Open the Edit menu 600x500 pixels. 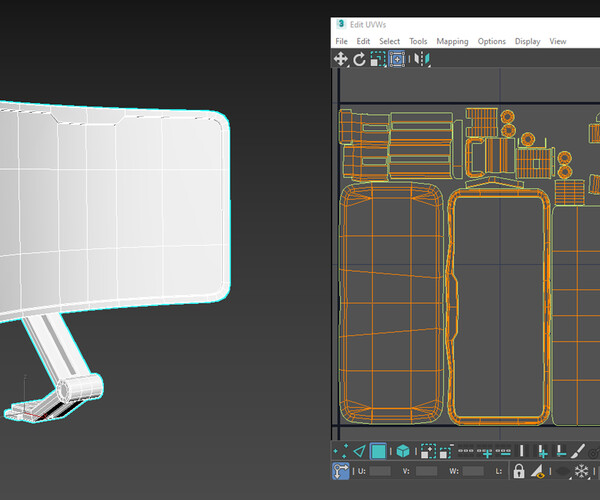(363, 41)
